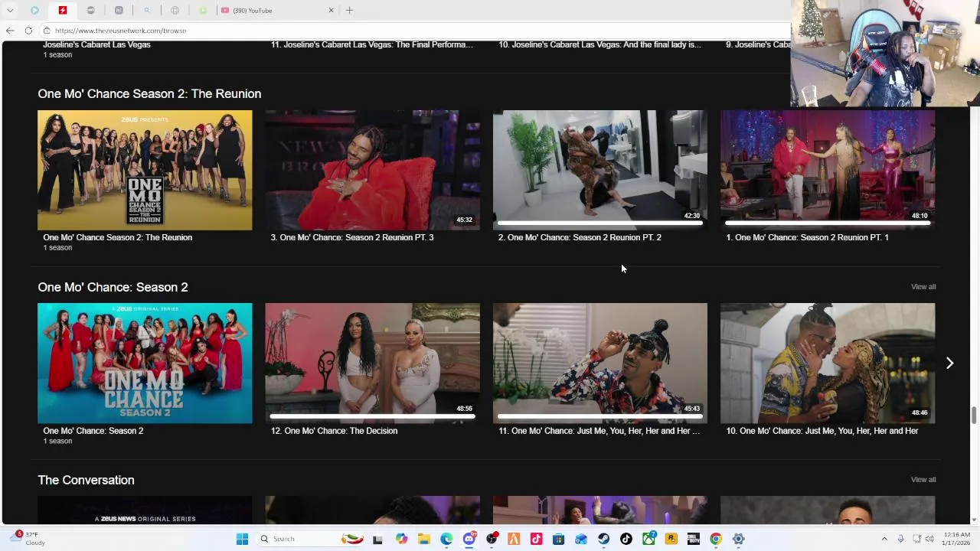Play Season 2 Reunion PT. 3 thumbnail

click(x=372, y=170)
